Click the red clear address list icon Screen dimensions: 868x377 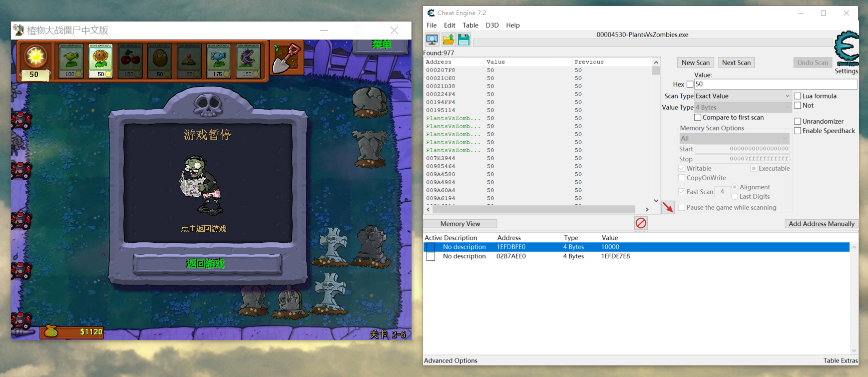point(641,223)
